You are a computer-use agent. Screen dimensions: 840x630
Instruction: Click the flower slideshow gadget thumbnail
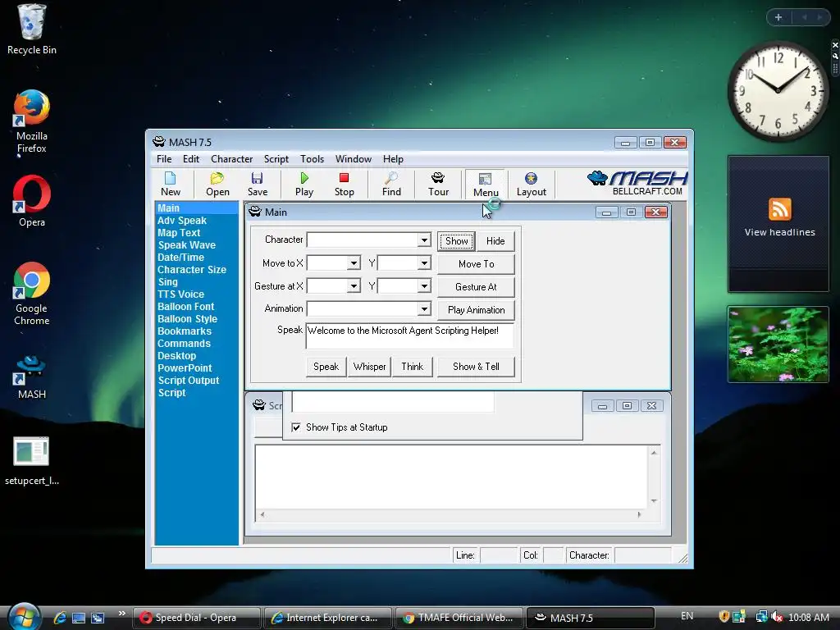pos(778,345)
